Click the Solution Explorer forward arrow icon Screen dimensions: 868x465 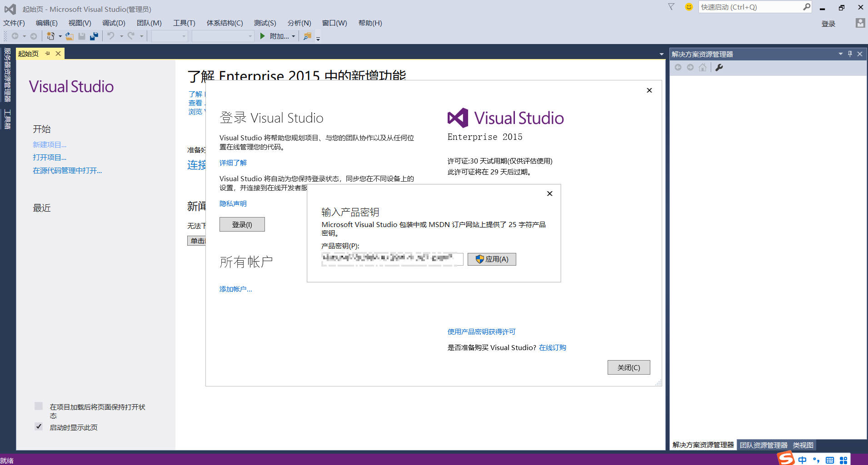(x=690, y=67)
